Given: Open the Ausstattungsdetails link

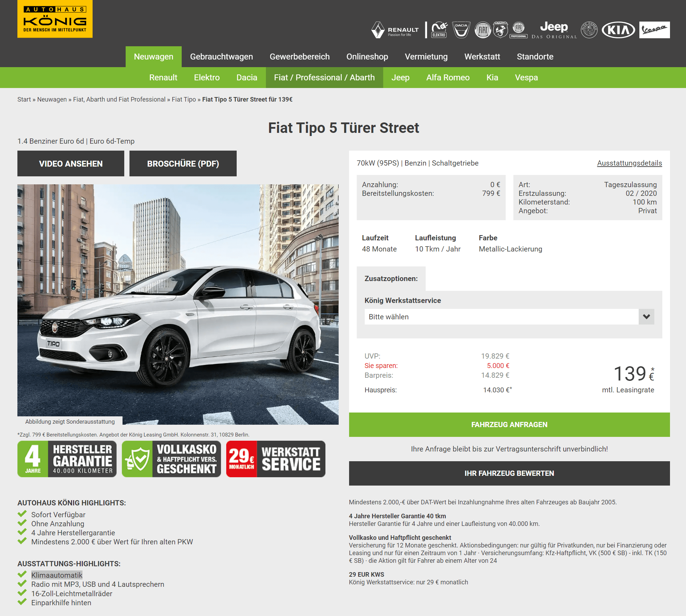Looking at the screenshot, I should point(630,163).
